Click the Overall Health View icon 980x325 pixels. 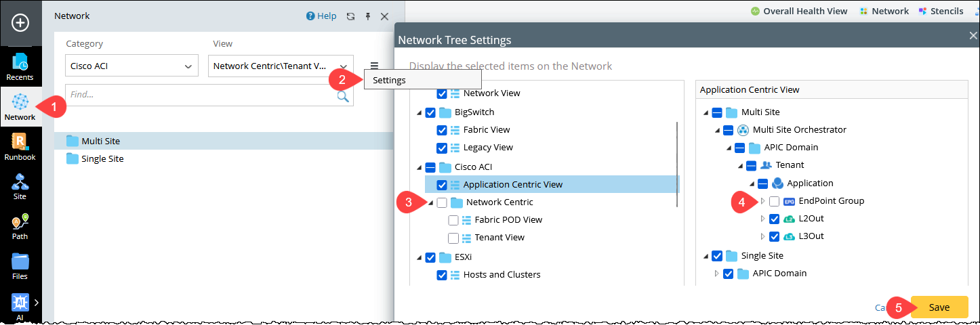(x=755, y=11)
